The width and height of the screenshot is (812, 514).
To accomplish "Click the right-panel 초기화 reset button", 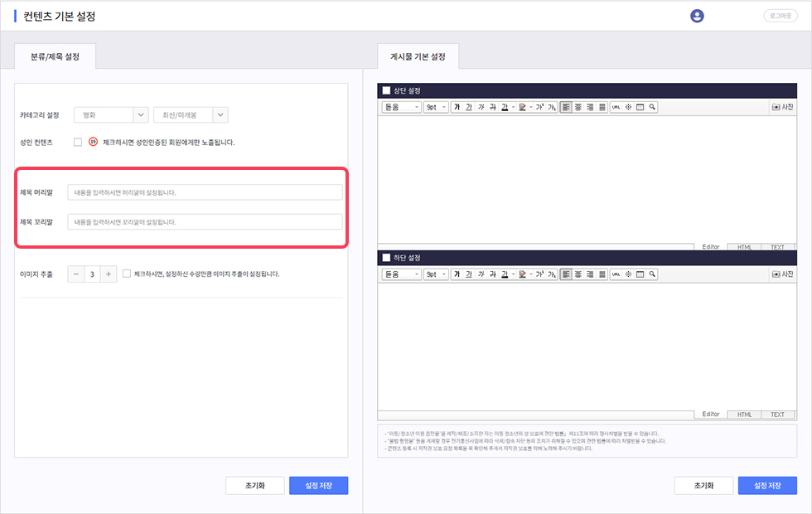I will point(703,486).
